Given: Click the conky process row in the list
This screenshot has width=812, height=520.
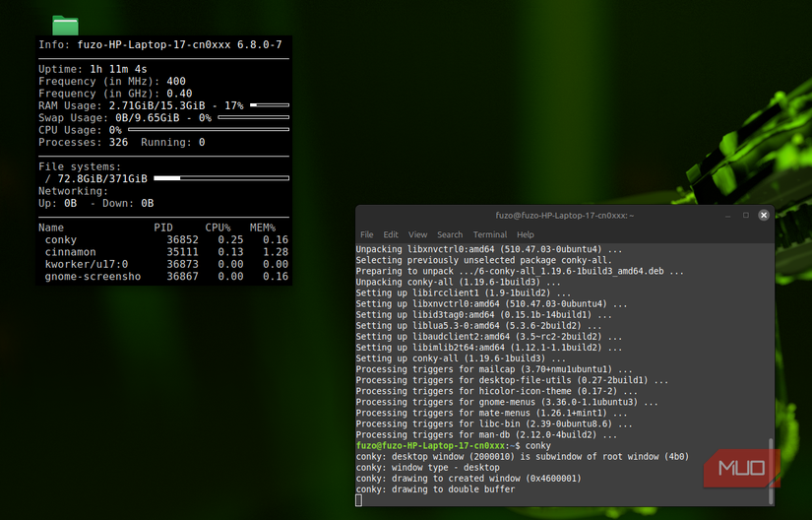Looking at the screenshot, I should pos(163,239).
